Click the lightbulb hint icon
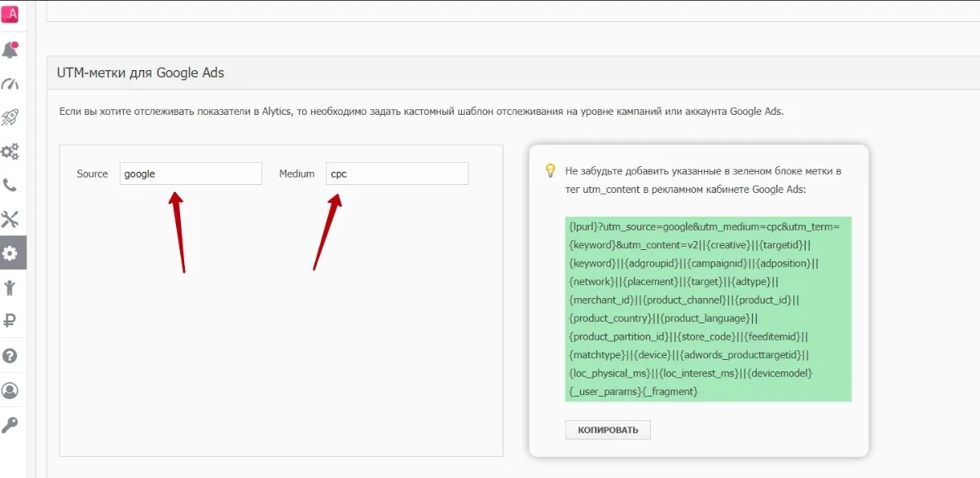Screen dimensions: 980x478 coord(551,170)
